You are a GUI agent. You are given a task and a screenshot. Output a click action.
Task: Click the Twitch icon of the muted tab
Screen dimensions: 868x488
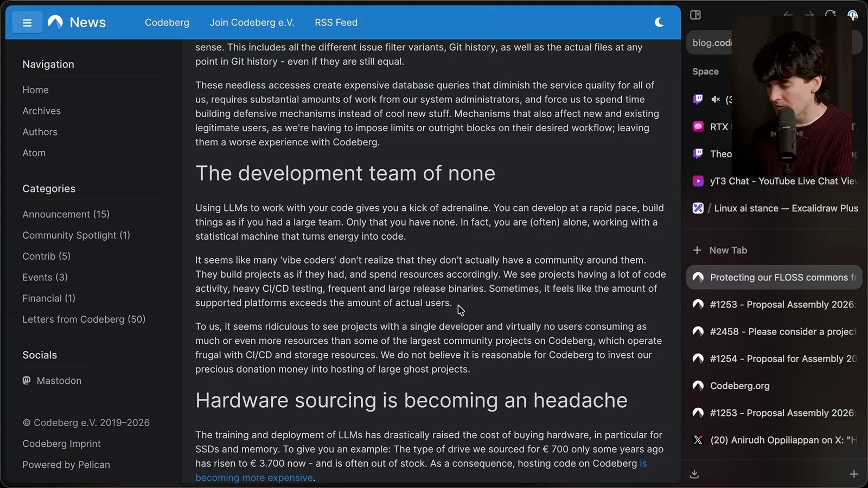[698, 99]
